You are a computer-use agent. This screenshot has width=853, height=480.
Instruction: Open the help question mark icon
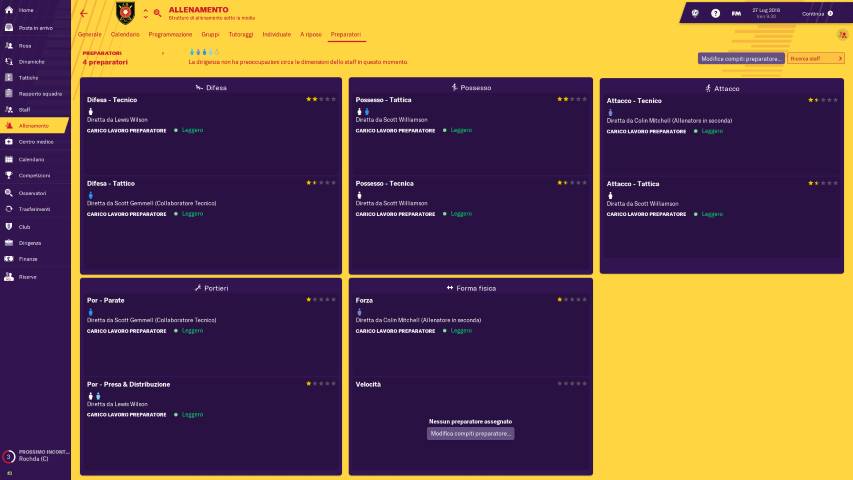tap(715, 13)
